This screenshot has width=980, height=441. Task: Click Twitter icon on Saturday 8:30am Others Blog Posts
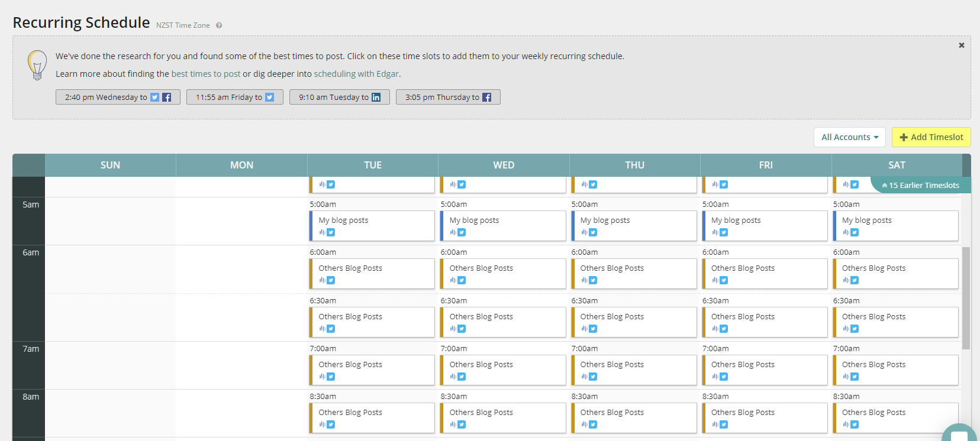(x=855, y=424)
